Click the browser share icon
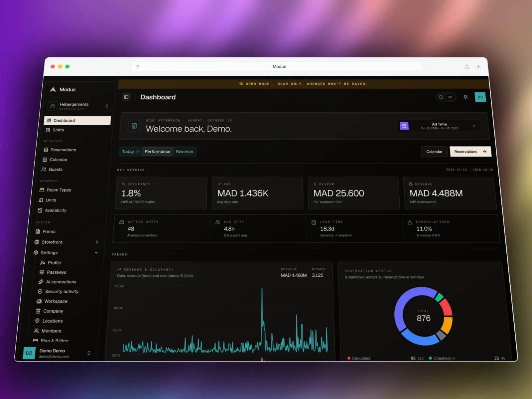 pos(467,66)
